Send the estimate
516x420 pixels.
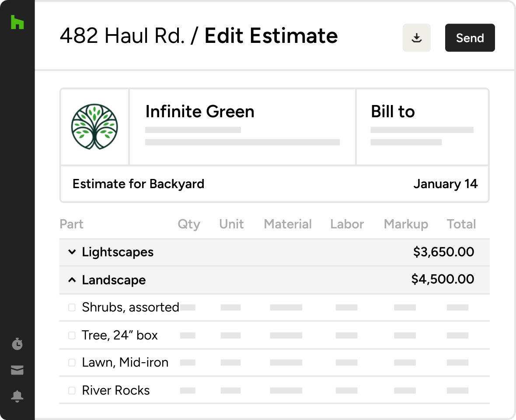click(470, 38)
